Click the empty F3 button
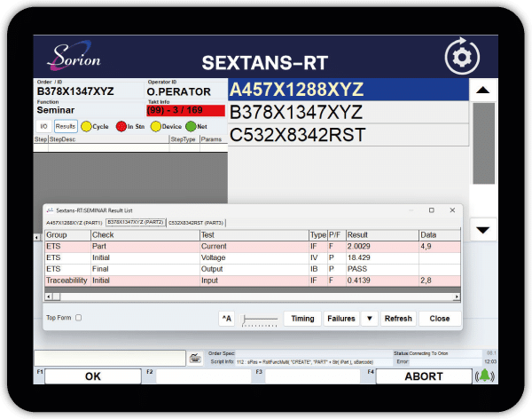The height and width of the screenshot is (419, 532). coord(312,376)
